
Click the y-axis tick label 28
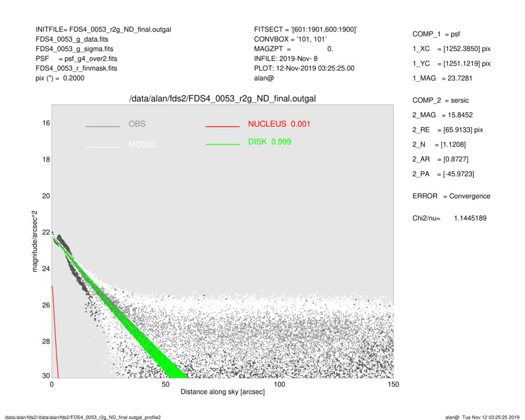[x=46, y=342]
